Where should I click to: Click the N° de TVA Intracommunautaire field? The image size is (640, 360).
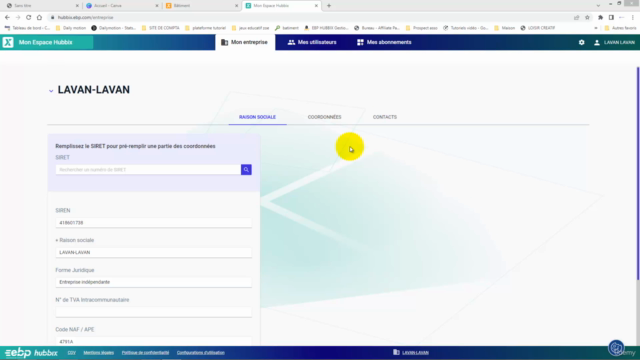pos(153,312)
